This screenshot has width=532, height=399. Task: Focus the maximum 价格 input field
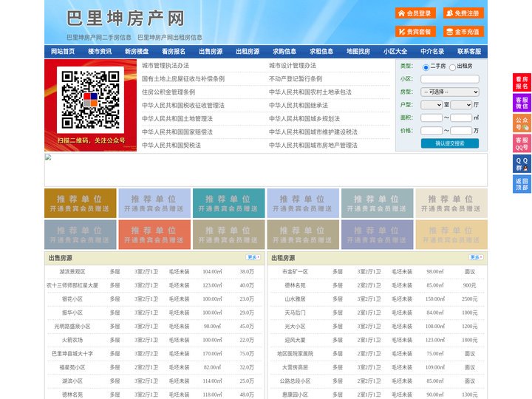461,131
